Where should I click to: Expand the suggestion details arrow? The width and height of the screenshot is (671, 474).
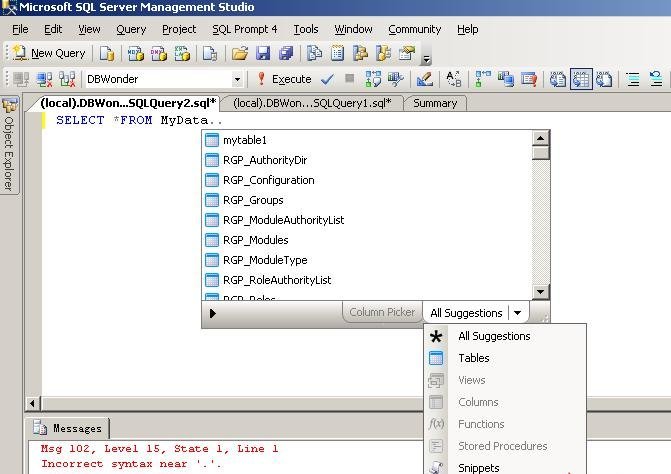tap(213, 313)
